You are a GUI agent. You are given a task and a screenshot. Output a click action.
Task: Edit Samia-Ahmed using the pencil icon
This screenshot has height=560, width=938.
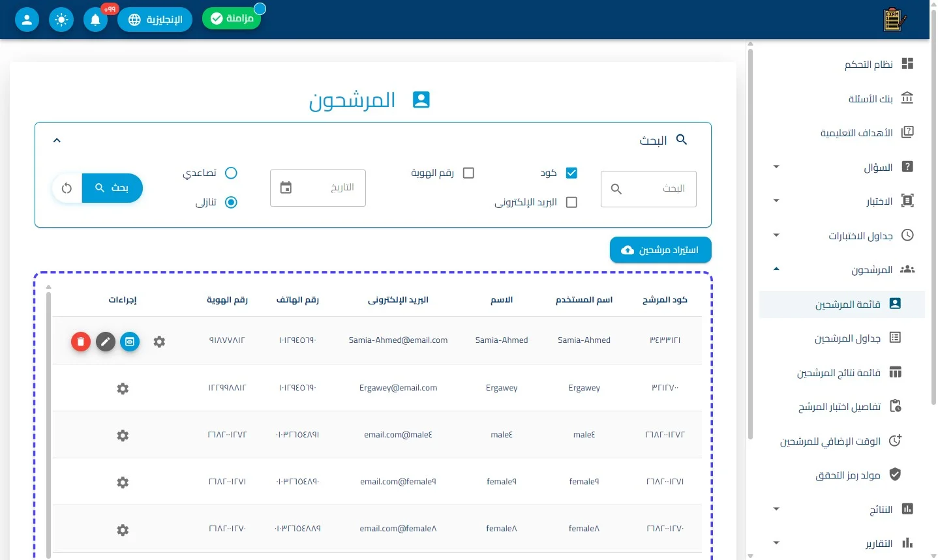click(x=106, y=341)
